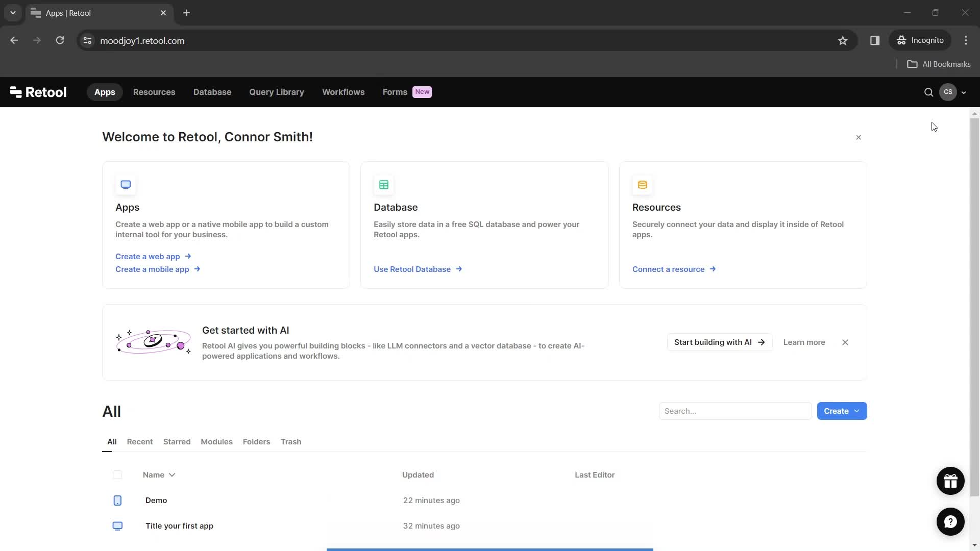The width and height of the screenshot is (980, 551).
Task: Switch to the Modules tab
Action: click(x=216, y=442)
